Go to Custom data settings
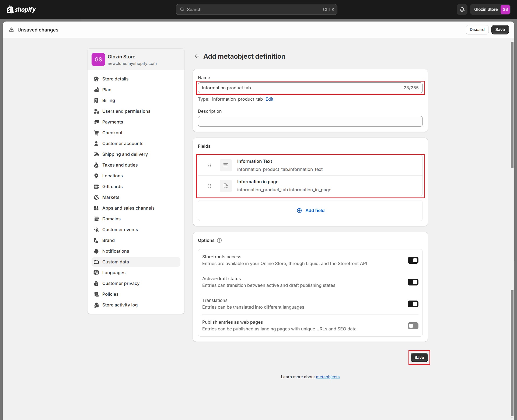The height and width of the screenshot is (420, 517). 116,262
